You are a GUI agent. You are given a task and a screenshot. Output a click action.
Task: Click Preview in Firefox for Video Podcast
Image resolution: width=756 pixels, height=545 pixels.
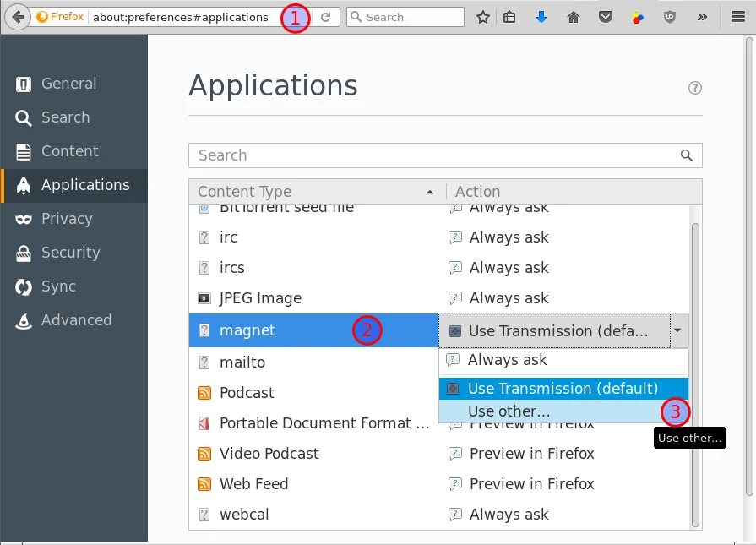pos(532,454)
